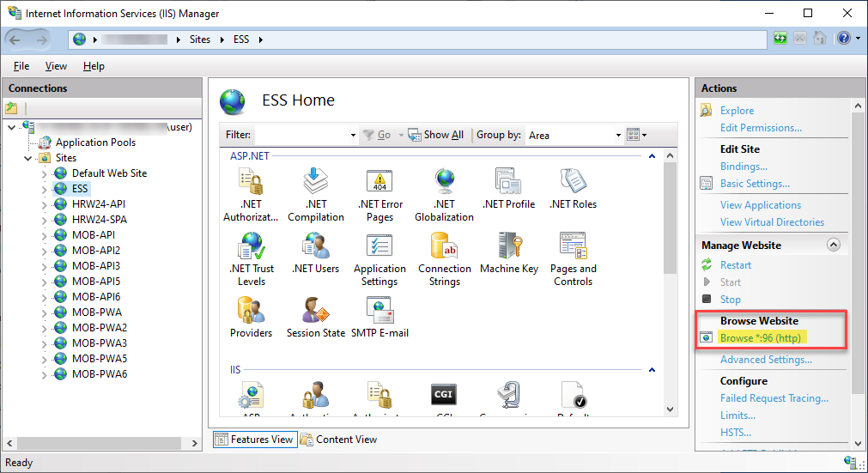Click the Actions pane scroll down arrow
This screenshot has width=868, height=473.
(x=858, y=444)
